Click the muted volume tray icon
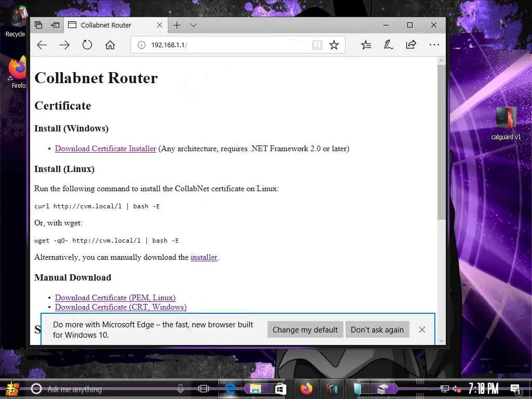Screen dimensions: 532x399 point(457,389)
